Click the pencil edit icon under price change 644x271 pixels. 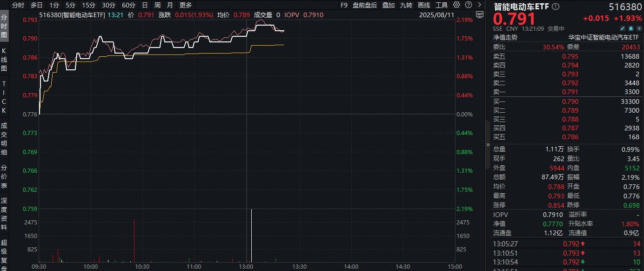click(623, 28)
